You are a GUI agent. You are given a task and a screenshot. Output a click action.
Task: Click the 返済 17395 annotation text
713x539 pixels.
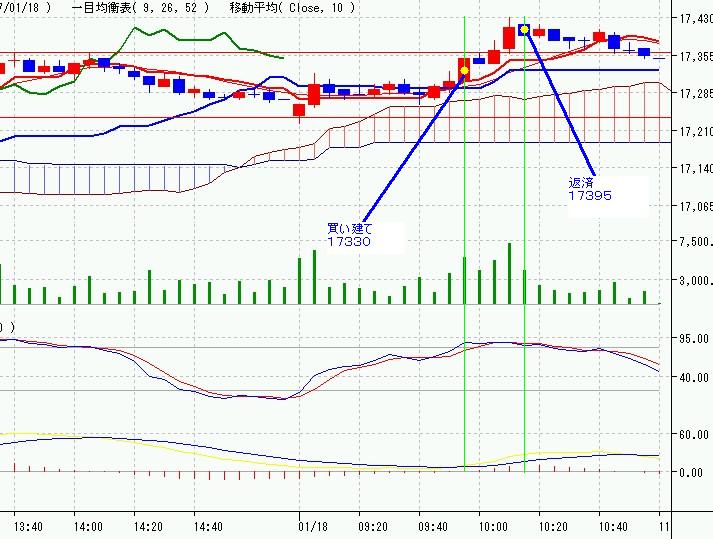coord(590,189)
